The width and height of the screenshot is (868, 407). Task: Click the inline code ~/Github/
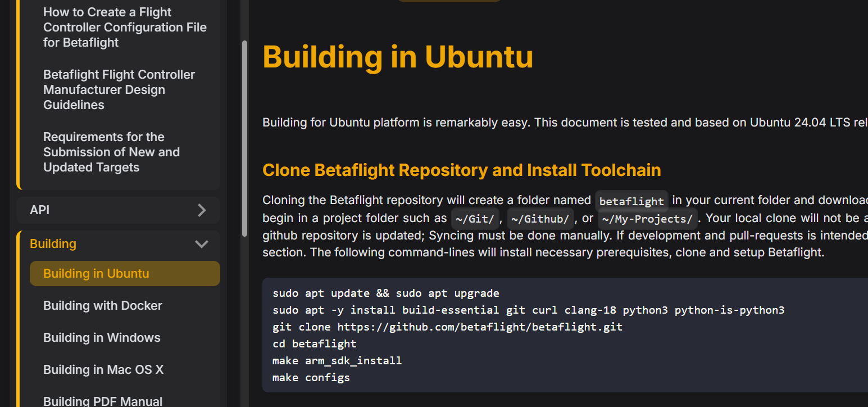pyautogui.click(x=540, y=219)
